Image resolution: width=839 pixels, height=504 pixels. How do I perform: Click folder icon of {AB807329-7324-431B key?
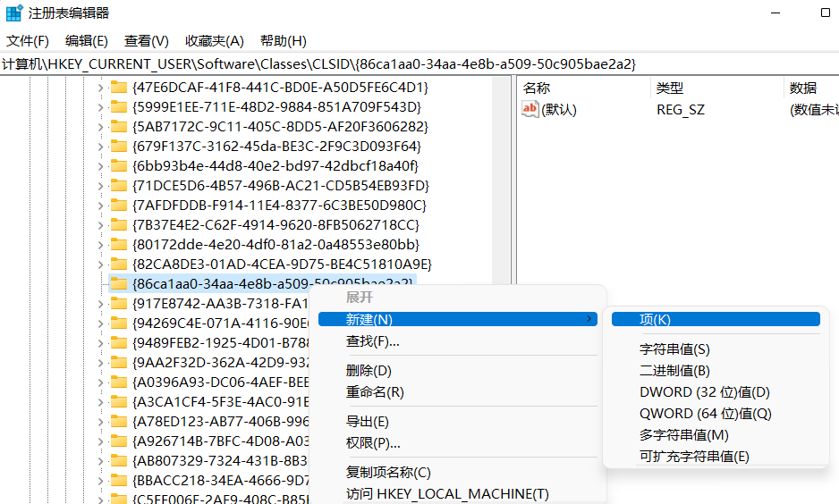118,461
